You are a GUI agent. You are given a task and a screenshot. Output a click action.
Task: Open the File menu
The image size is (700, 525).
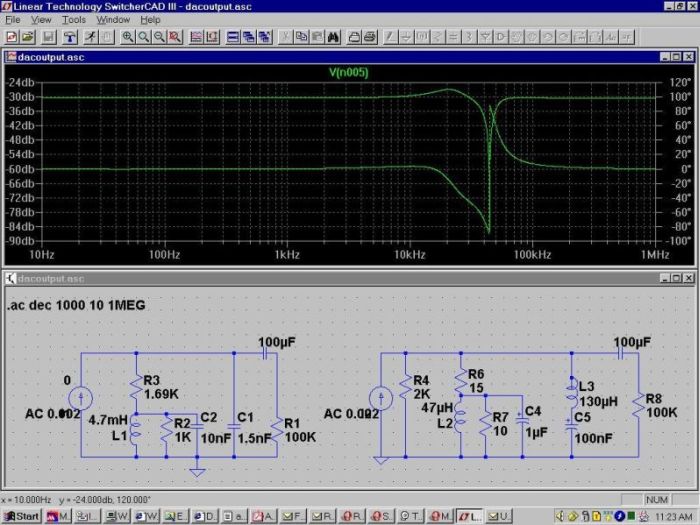point(13,20)
